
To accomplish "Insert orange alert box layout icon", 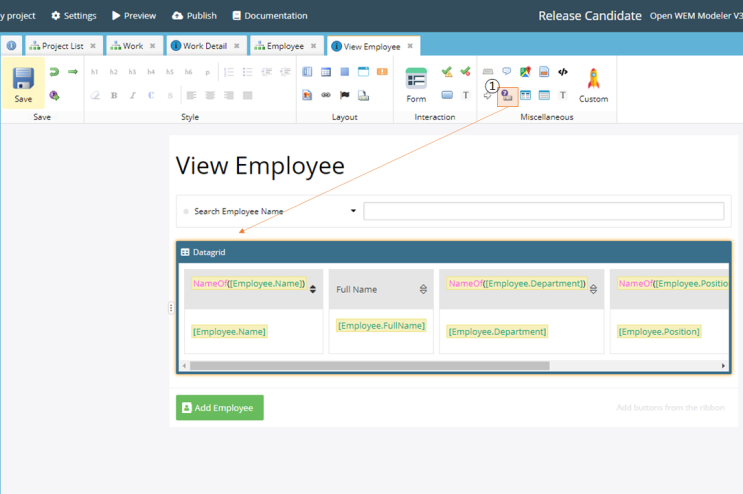I will click(382, 72).
